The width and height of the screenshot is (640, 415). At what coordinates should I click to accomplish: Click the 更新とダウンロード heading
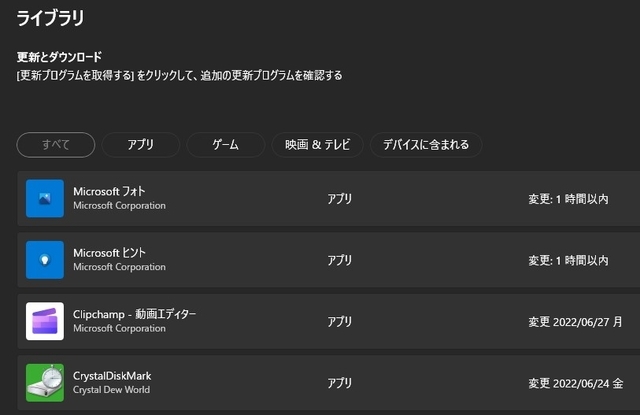(59, 57)
